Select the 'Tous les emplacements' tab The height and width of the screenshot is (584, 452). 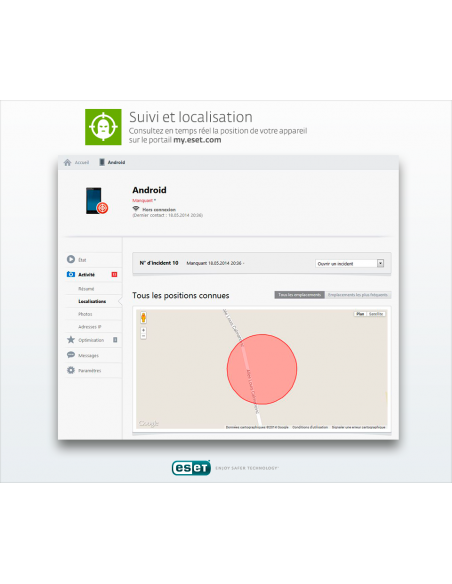(x=299, y=295)
